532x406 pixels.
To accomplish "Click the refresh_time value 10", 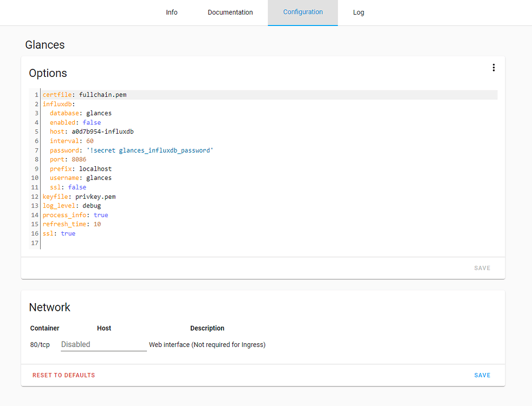I will pos(96,224).
